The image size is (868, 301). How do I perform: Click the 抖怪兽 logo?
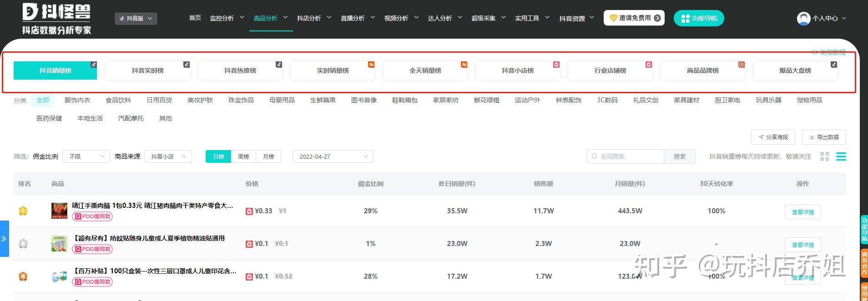pos(56,19)
